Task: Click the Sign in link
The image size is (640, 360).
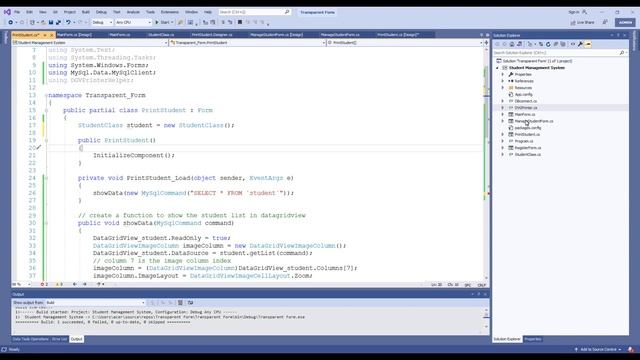Action: click(x=573, y=12)
